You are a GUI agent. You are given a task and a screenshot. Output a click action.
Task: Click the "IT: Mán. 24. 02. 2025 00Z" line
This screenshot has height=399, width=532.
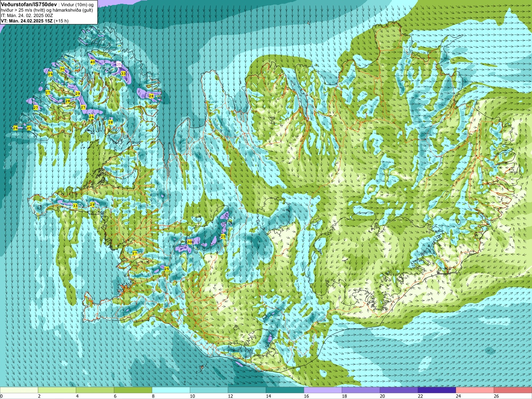coord(27,15)
